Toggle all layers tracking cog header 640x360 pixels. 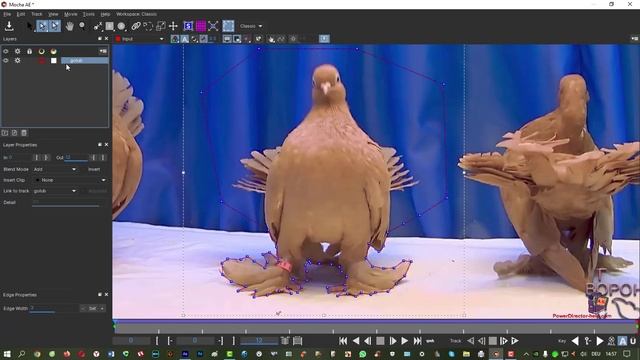tap(18, 51)
